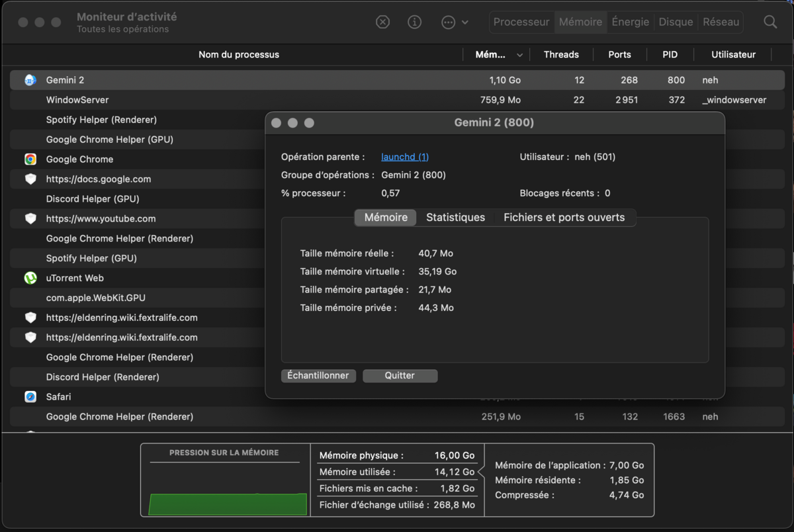Switch to the Processeur tab
Screen dimensions: 794x532
[521, 22]
